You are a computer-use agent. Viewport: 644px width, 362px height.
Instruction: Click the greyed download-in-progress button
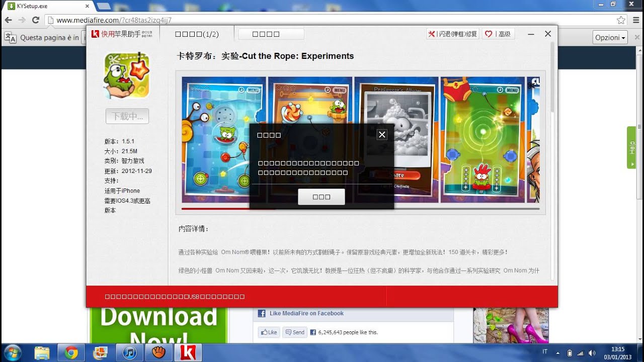127,116
